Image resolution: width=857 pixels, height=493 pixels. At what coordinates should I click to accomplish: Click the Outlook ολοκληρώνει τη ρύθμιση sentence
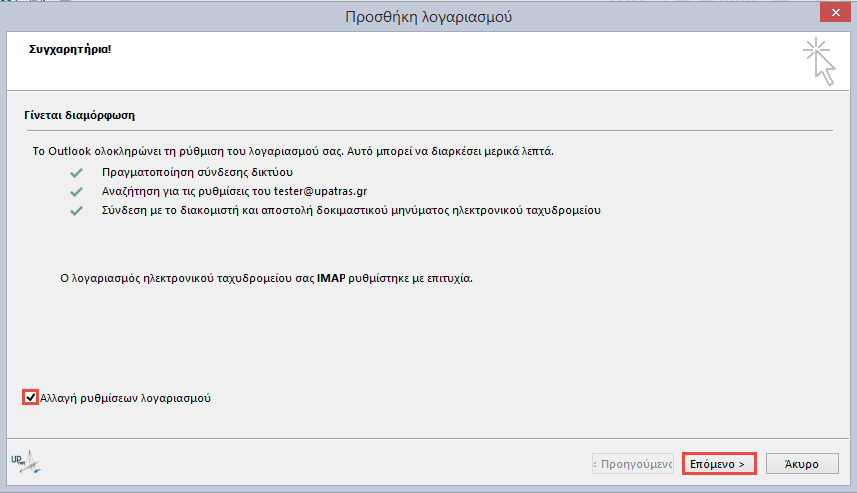[x=293, y=151]
